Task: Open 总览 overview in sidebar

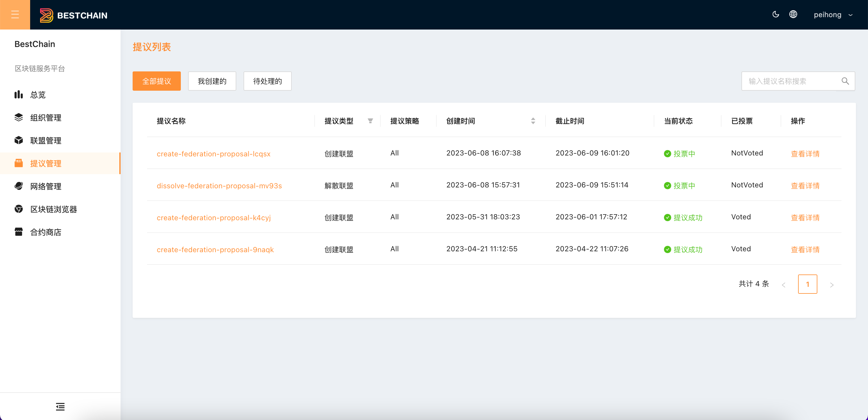Action: [x=60, y=95]
